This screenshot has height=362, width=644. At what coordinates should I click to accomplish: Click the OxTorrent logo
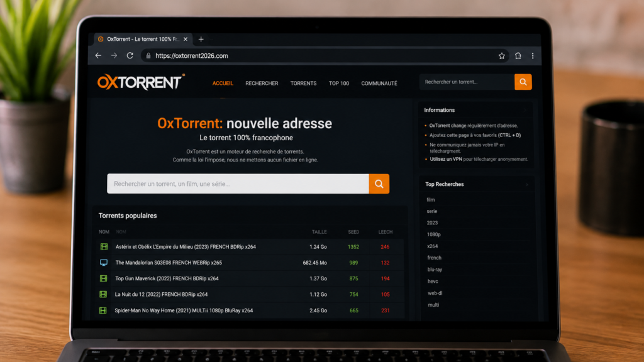pos(141,82)
